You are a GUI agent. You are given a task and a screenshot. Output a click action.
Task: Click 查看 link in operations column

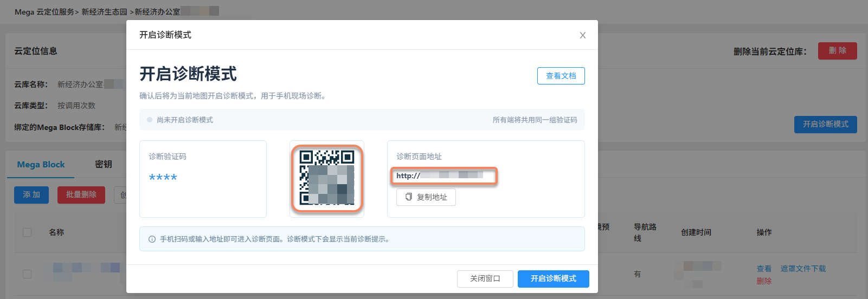click(x=764, y=269)
